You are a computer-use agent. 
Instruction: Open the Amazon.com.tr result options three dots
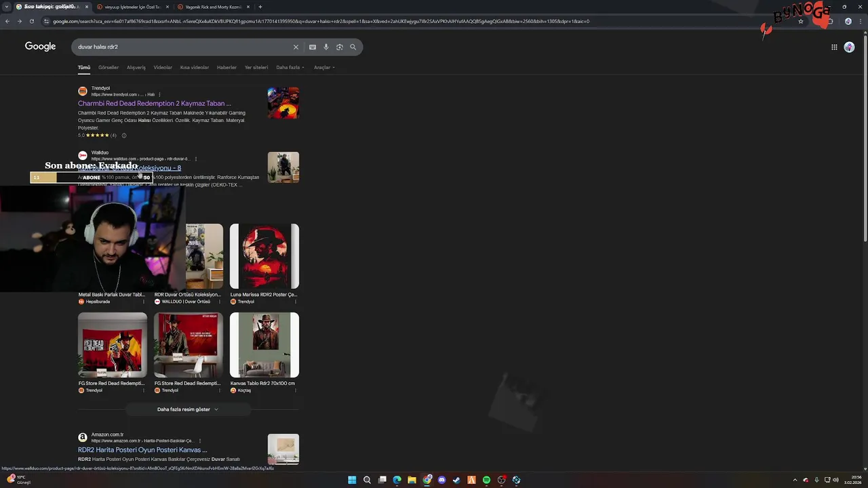point(199,441)
